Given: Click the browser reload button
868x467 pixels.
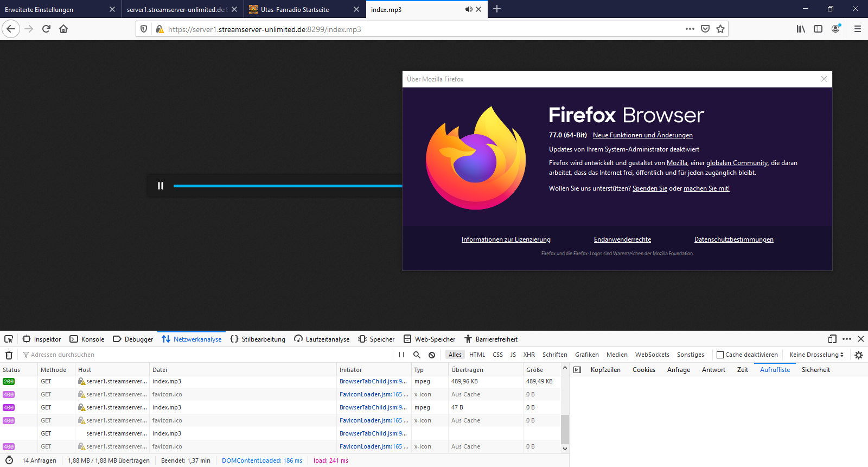Looking at the screenshot, I should 46,29.
